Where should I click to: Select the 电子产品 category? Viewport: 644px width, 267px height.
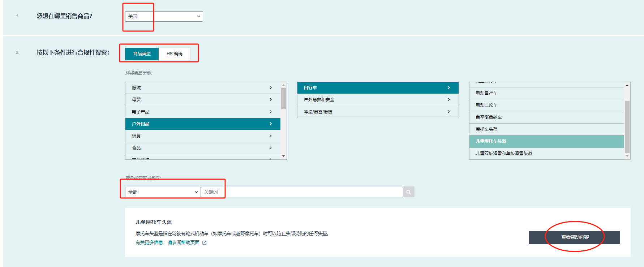click(203, 112)
